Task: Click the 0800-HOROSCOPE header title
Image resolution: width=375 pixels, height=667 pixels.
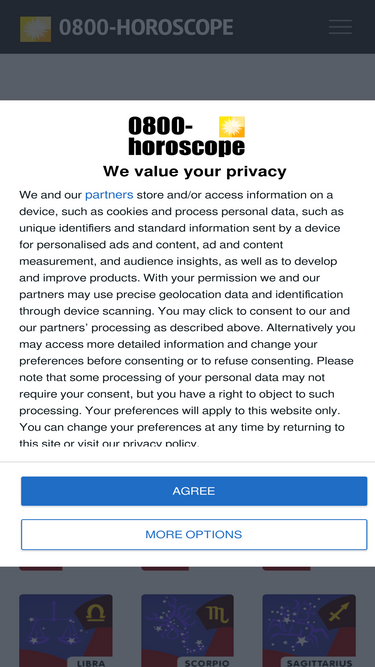Action: click(x=146, y=28)
